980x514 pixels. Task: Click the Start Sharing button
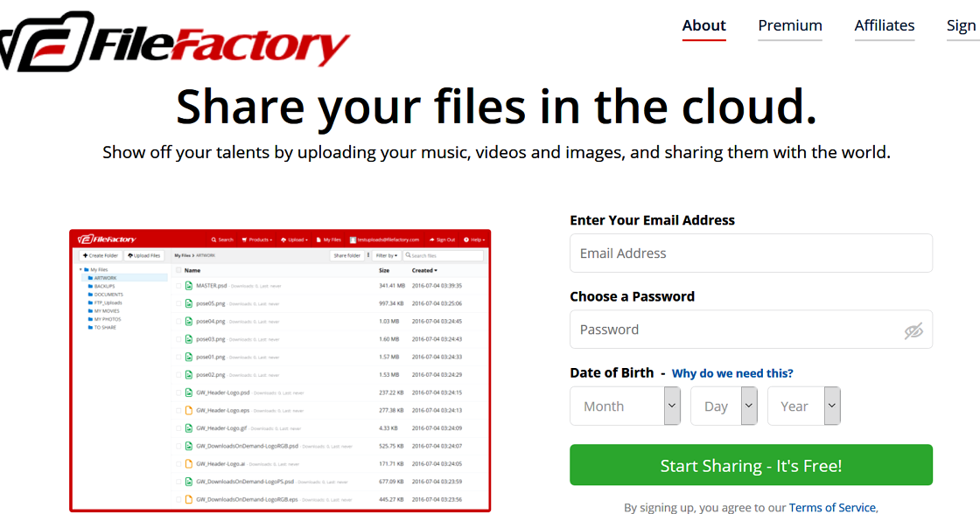pyautogui.click(x=751, y=465)
